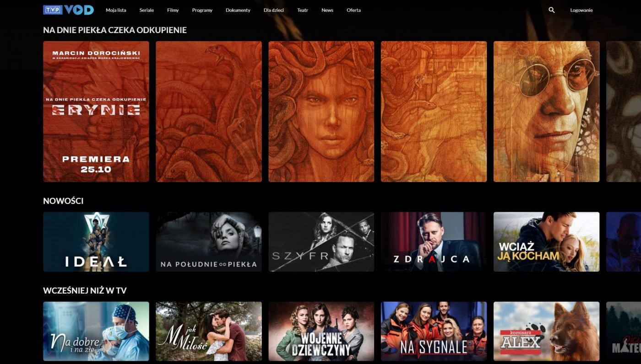Screen dimensions: 641x364
Task: Open the Szyfr series tile
Action: [x=321, y=242]
